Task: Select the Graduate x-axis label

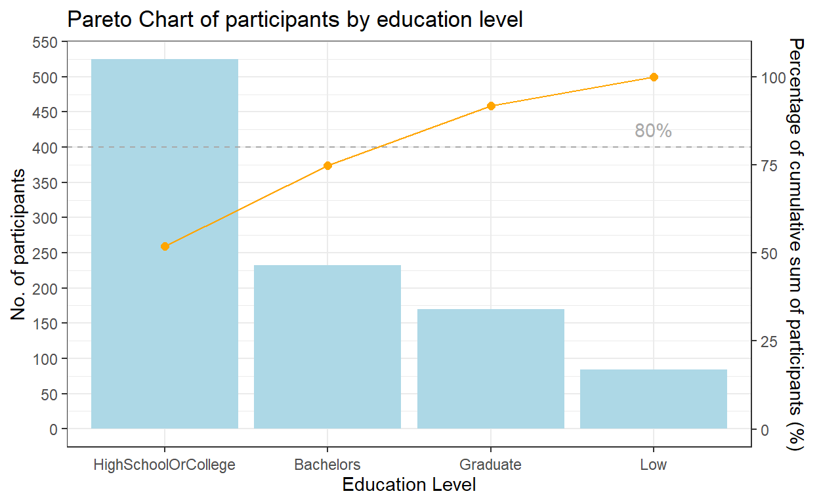Action: click(490, 465)
